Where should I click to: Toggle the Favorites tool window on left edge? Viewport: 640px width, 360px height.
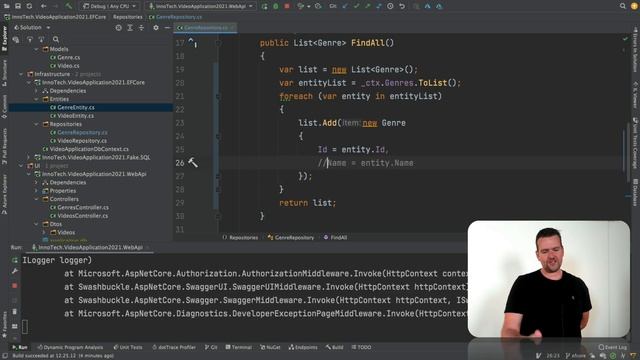4,324
